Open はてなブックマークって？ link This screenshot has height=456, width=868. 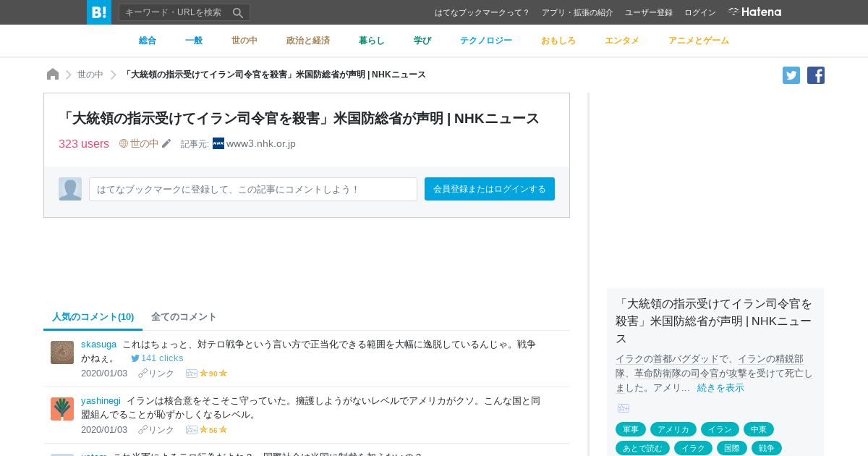pos(482,12)
